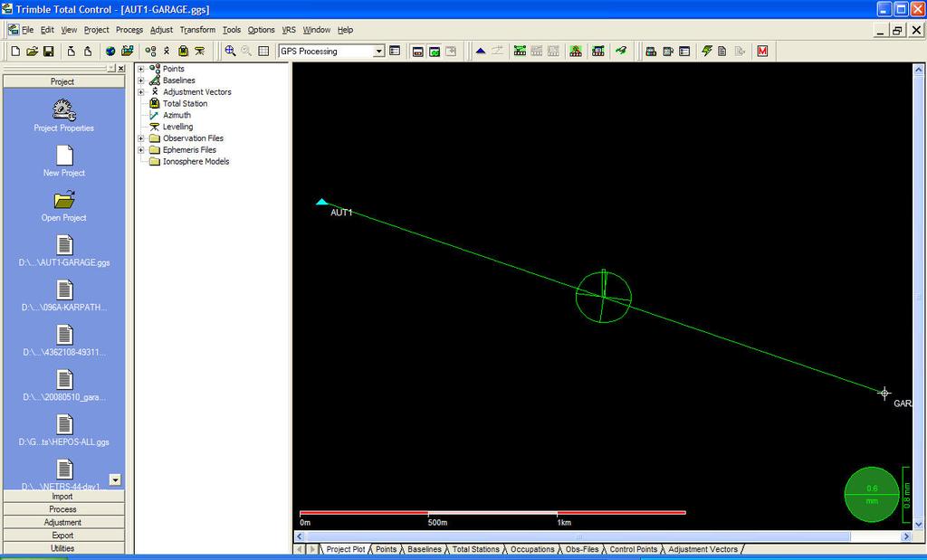Select Ionosphere Models folder in tree
This screenshot has height=560, width=927.
point(196,161)
